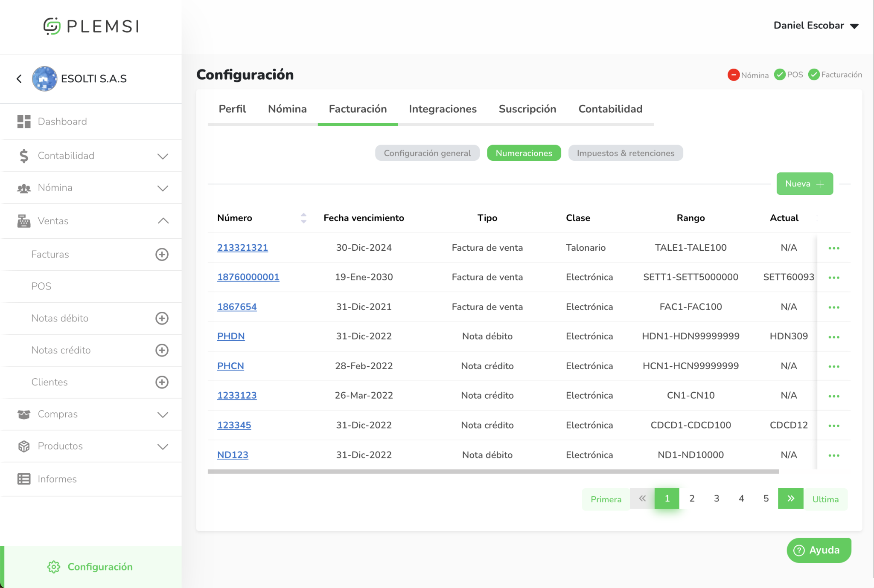874x588 pixels.
Task: Open actions menu for 18760000001 row
Action: point(833,278)
